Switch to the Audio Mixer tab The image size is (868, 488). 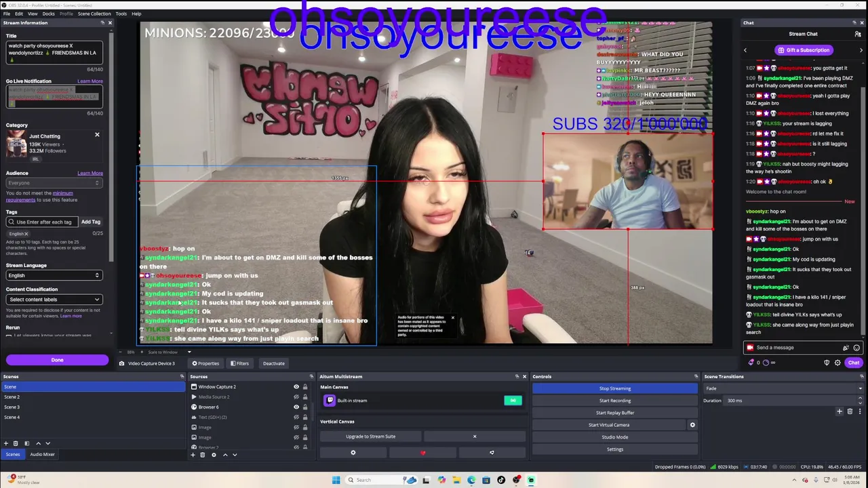click(42, 455)
